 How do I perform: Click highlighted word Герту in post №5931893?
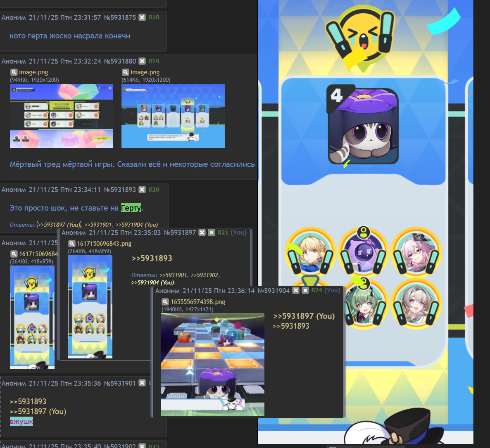click(131, 208)
